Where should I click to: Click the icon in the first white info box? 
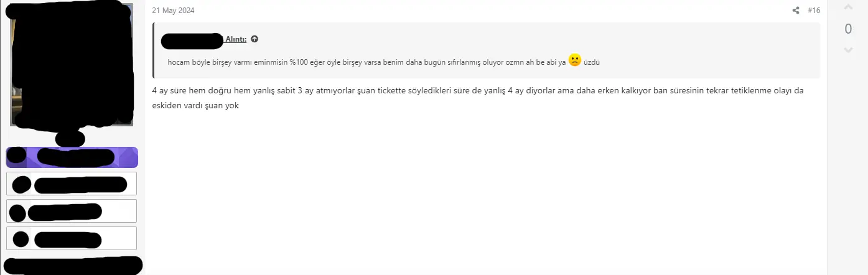point(22,185)
